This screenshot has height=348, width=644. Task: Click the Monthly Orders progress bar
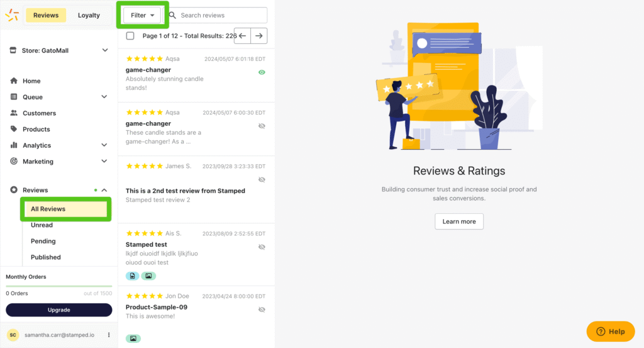click(58, 286)
